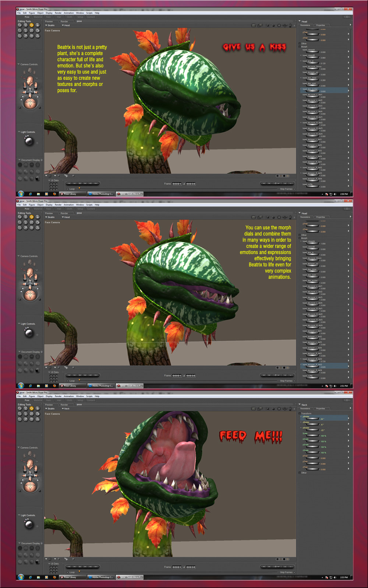The image size is (368, 588).
Task: Open the Animation menu in bottom window
Action: 69,396
